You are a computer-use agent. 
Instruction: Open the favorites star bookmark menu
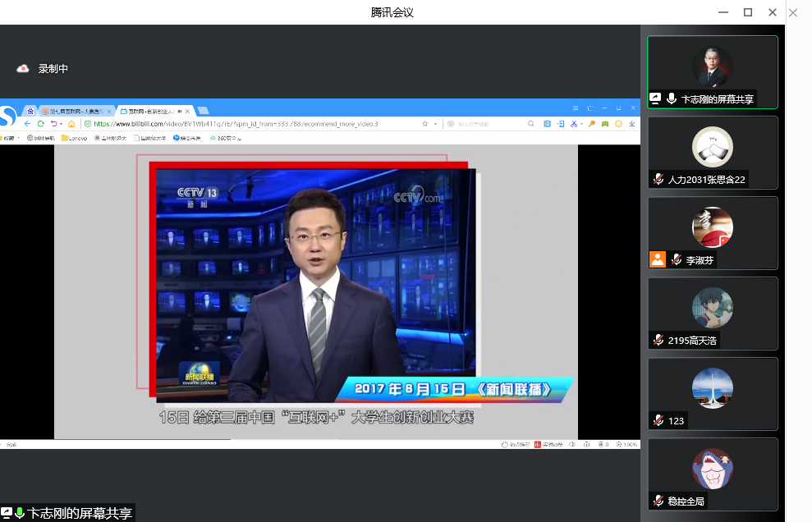coord(9,138)
